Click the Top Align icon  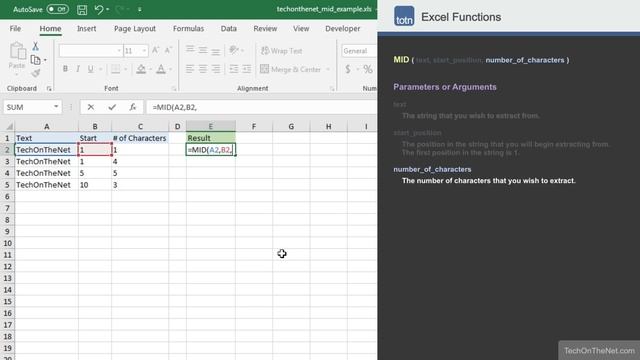190,50
